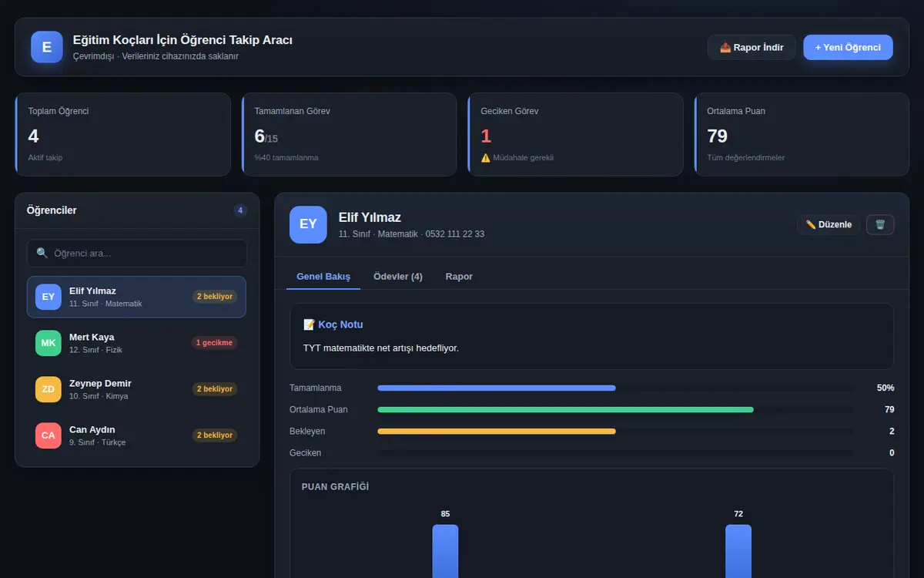Click the coach note text about TYT
The width and height of the screenshot is (924, 578).
381,348
